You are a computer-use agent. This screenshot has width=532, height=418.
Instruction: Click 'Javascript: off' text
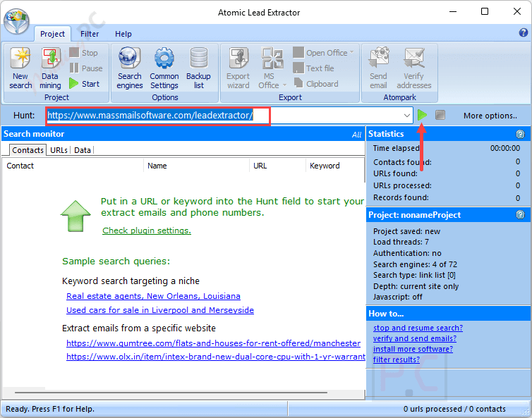click(398, 297)
